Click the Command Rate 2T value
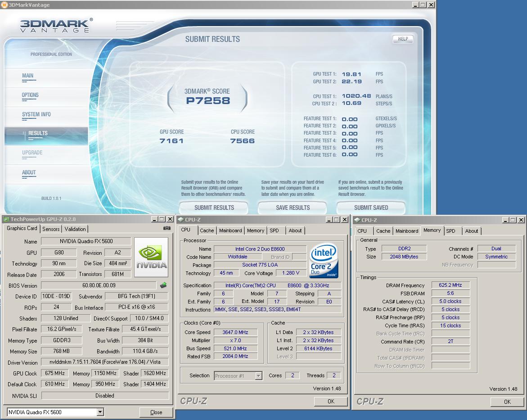 pyautogui.click(x=450, y=341)
